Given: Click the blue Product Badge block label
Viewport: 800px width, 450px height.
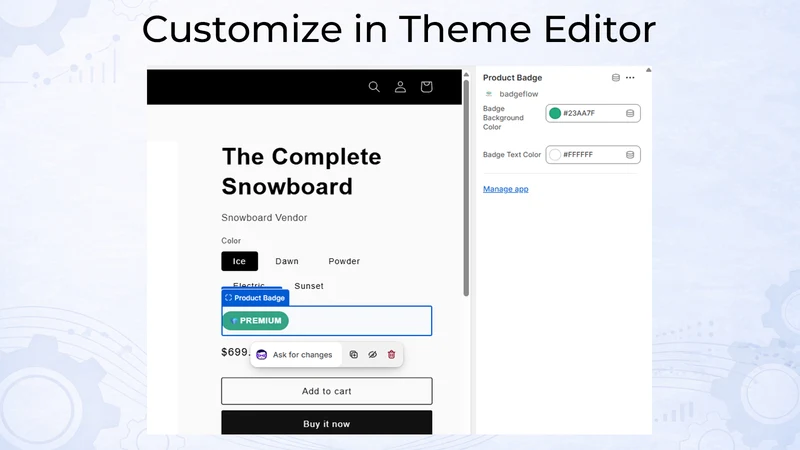Looking at the screenshot, I should 255,297.
